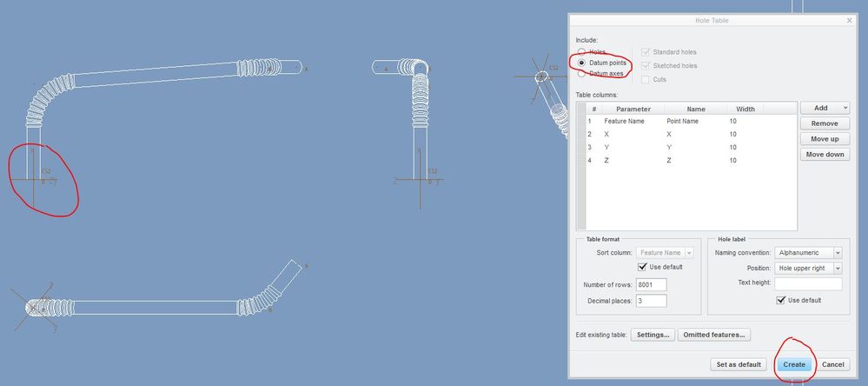The width and height of the screenshot is (868, 386).
Task: Select the Z parameter row
Action: tap(692, 160)
